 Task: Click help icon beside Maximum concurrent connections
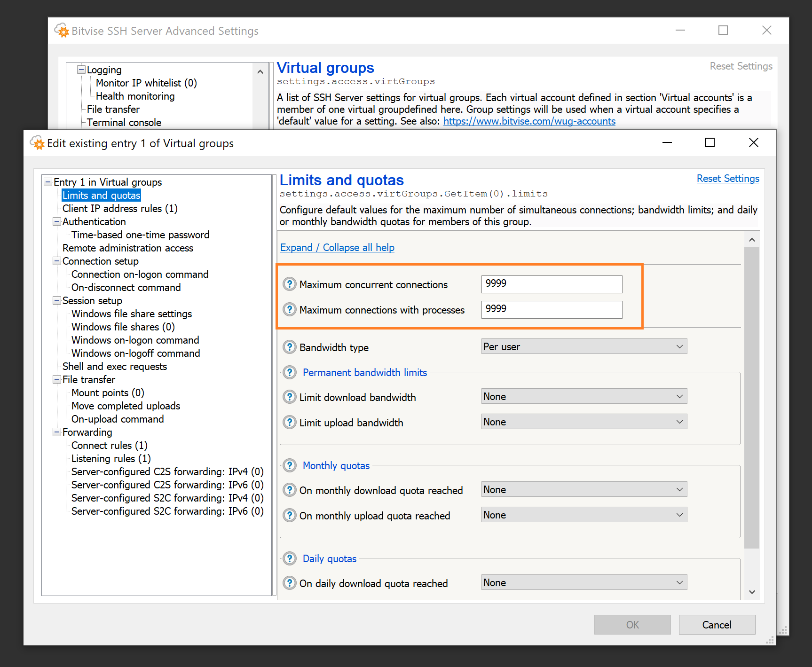point(290,284)
